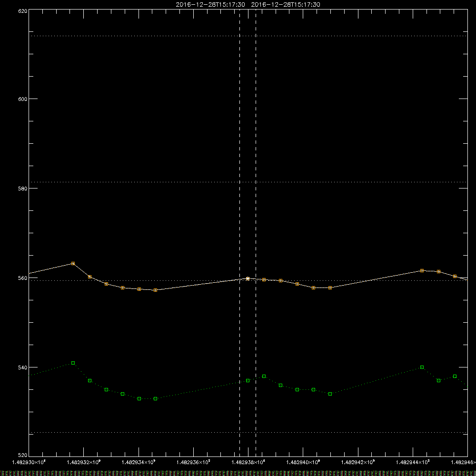Select the 560 y-axis label
This screenshot has height=476, width=476.
pyautogui.click(x=23, y=278)
